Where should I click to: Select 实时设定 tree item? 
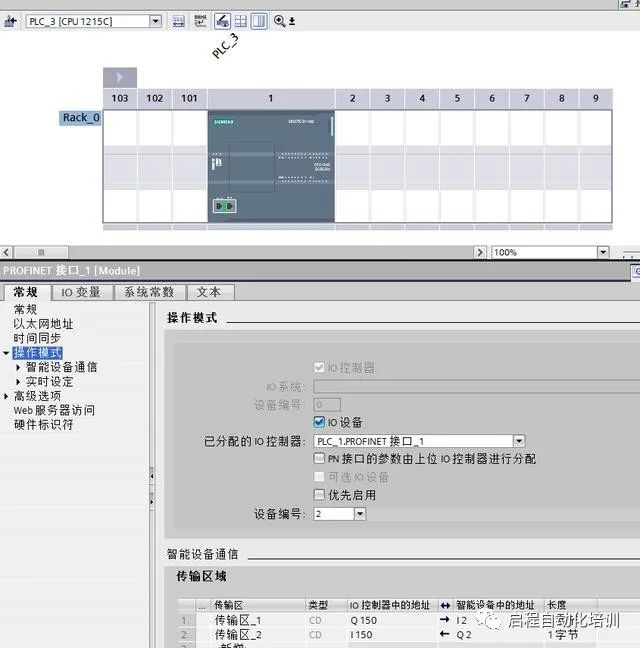pyautogui.click(x=49, y=382)
